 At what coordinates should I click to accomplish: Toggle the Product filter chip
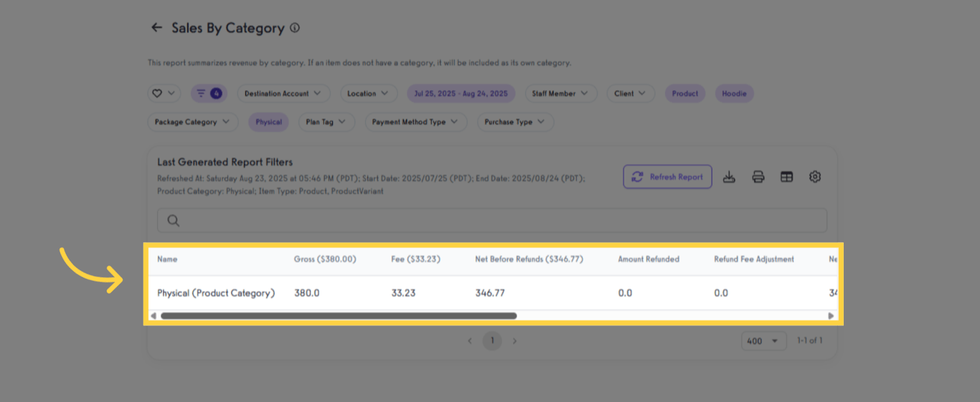(685, 93)
